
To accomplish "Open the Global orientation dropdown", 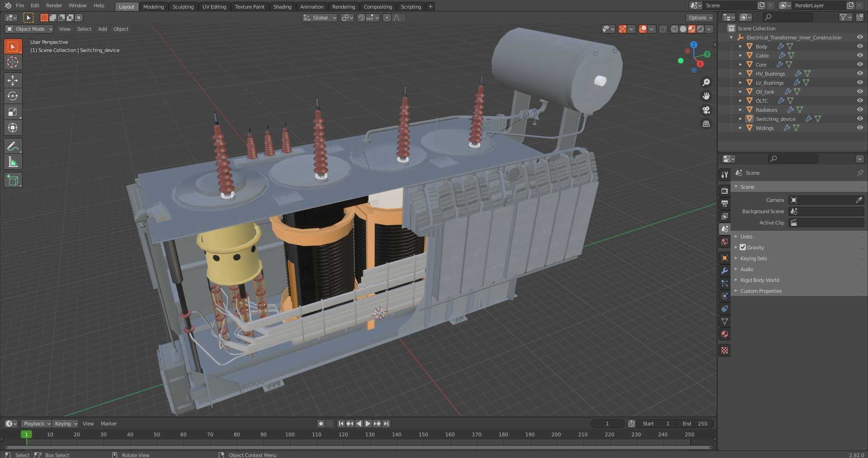I will click(x=320, y=18).
